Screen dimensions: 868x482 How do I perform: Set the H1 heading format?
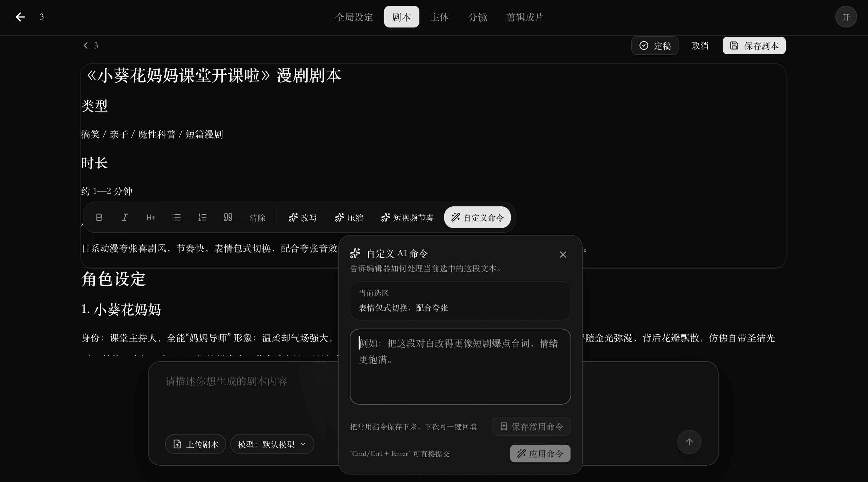click(x=150, y=217)
